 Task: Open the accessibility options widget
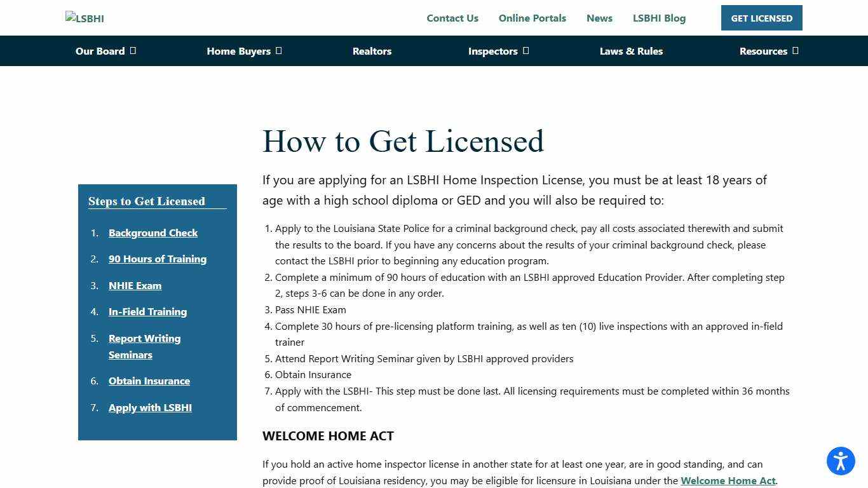pyautogui.click(x=841, y=461)
